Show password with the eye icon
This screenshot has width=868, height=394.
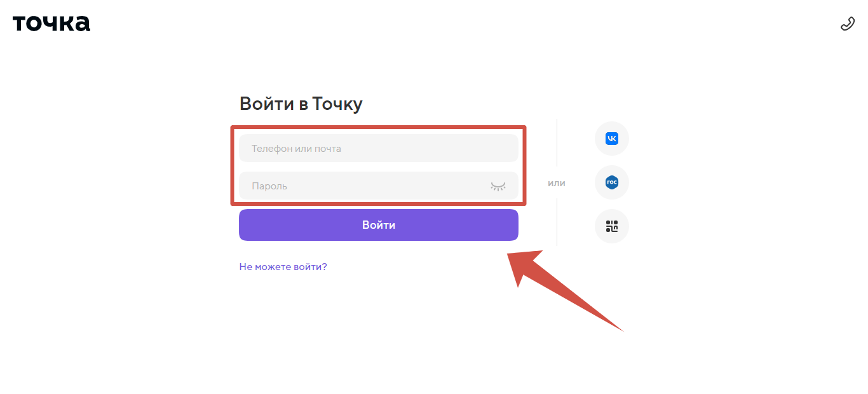point(498,186)
